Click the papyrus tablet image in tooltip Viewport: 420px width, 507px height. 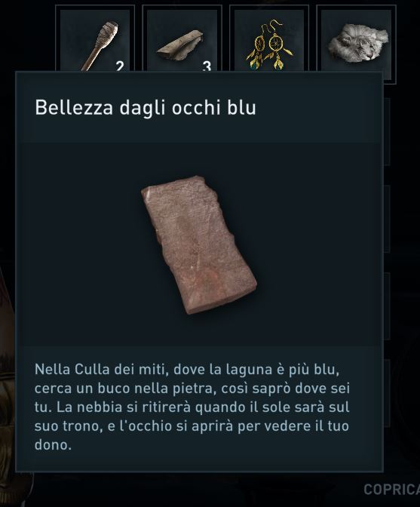[x=199, y=244]
